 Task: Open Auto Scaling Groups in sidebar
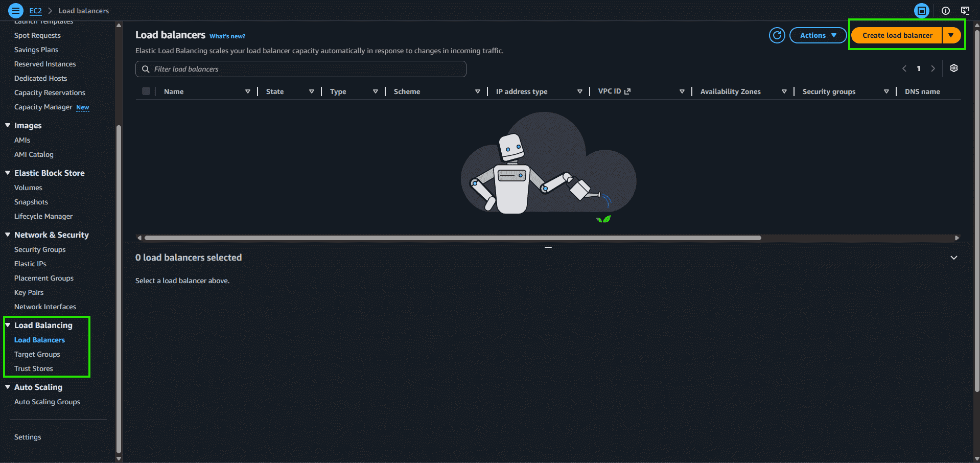[x=47, y=402]
